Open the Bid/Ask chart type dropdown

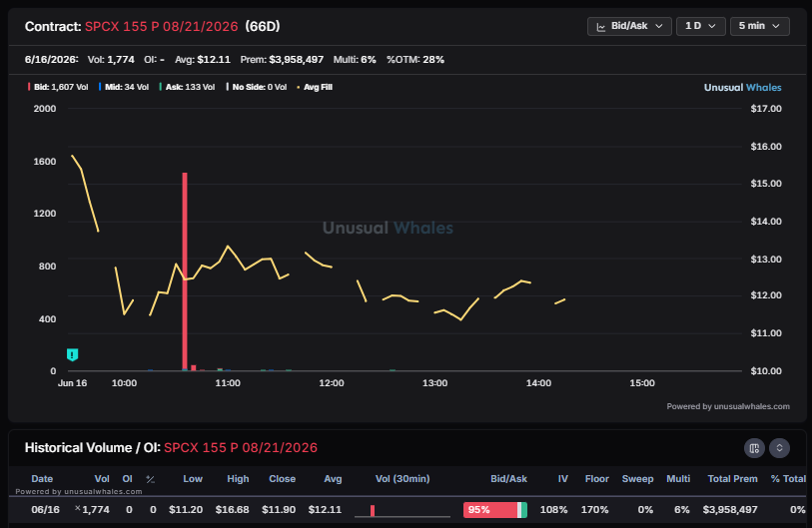pos(629,26)
